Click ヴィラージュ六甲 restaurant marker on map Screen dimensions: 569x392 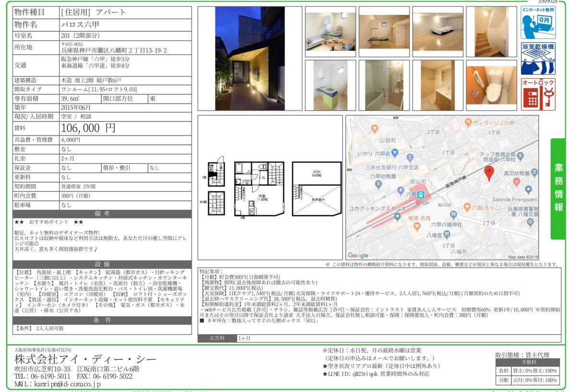[x=468, y=122]
